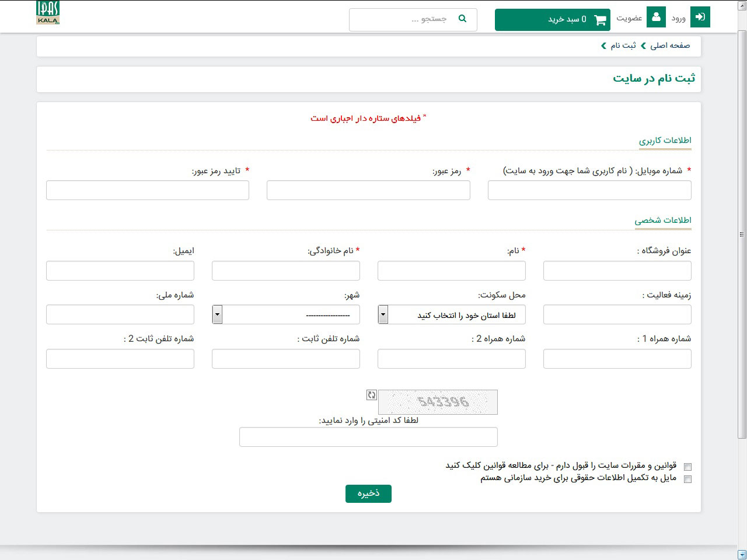
Task: Click the زمینه فعالیت field
Action: pyautogui.click(x=617, y=314)
